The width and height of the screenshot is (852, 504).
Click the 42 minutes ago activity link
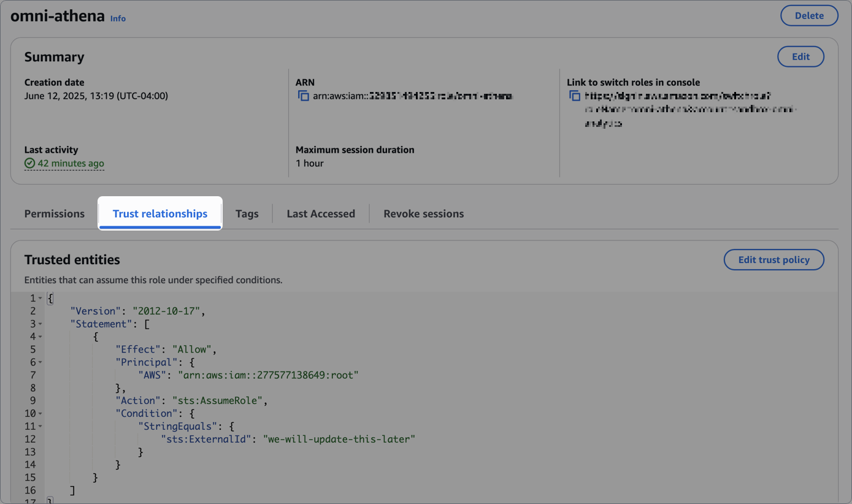71,164
